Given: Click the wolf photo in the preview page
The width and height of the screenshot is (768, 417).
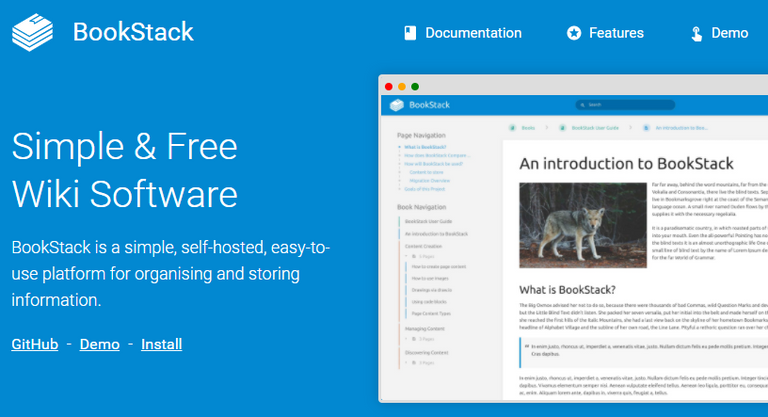Looking at the screenshot, I should click(583, 225).
